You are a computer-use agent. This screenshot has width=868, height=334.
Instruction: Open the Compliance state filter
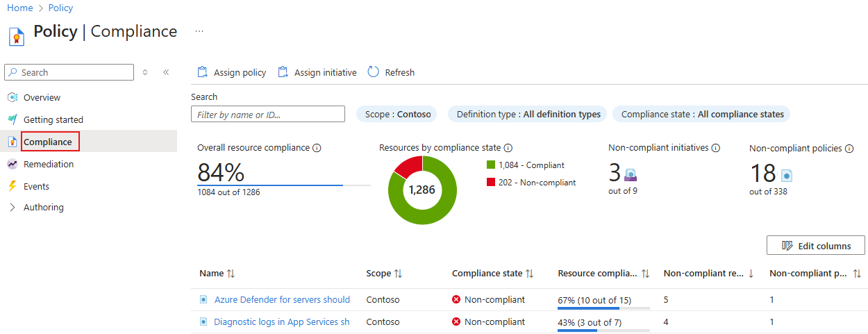point(702,114)
